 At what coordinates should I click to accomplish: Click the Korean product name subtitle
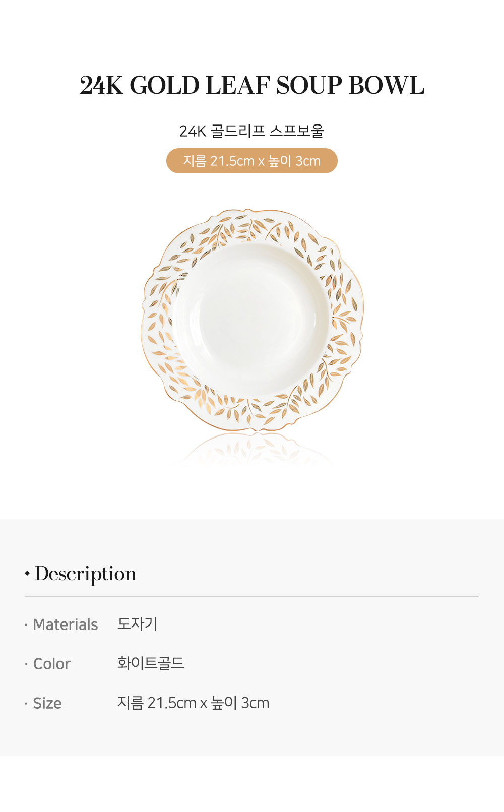point(251,131)
